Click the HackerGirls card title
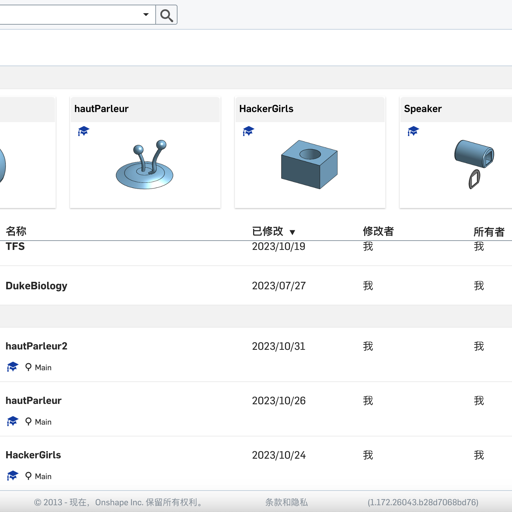Image resolution: width=512 pixels, height=512 pixels. [266, 109]
